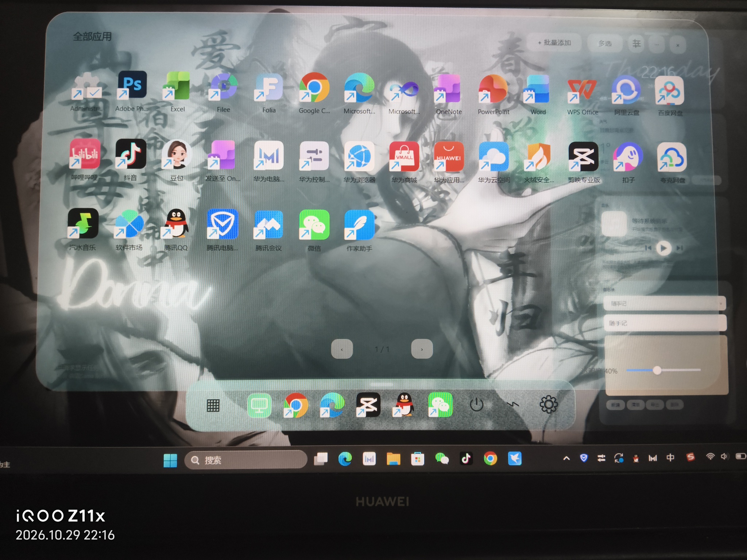Launch 腾讯会议 app
Screen dimensions: 747x560
269,225
